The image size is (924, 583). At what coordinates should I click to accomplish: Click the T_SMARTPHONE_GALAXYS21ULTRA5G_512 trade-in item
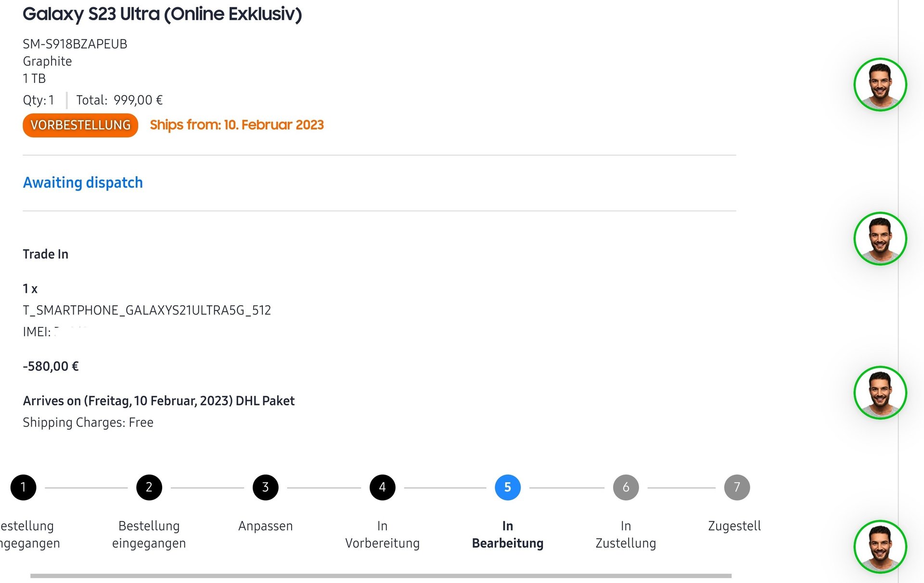[147, 310]
